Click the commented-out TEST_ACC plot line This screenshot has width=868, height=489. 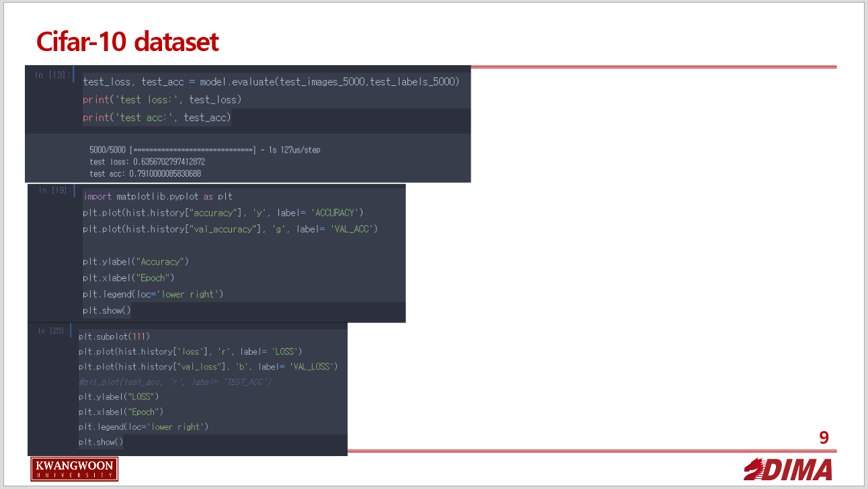coord(175,382)
